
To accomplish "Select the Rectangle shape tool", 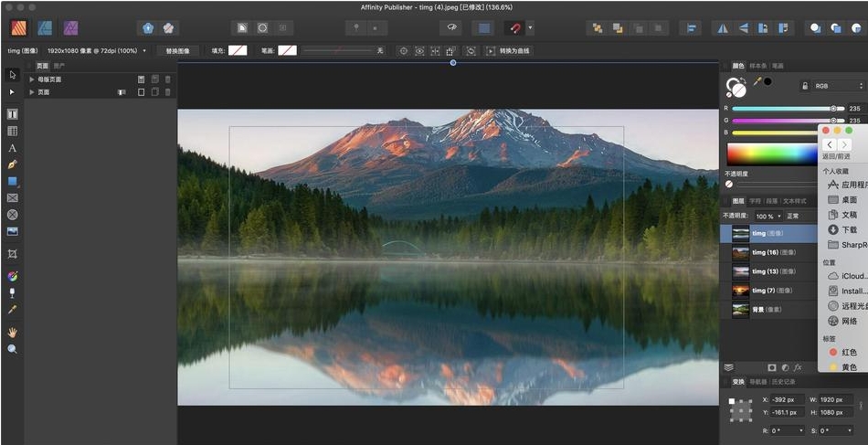I will (x=12, y=181).
